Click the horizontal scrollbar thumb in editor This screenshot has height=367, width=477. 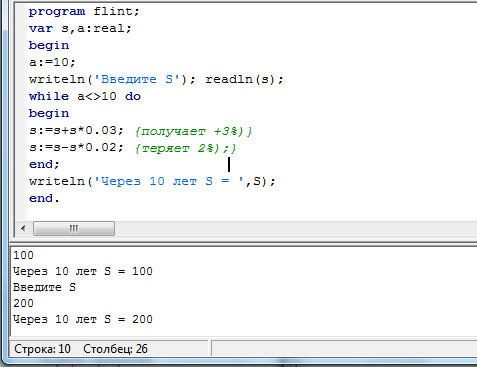[74, 229]
